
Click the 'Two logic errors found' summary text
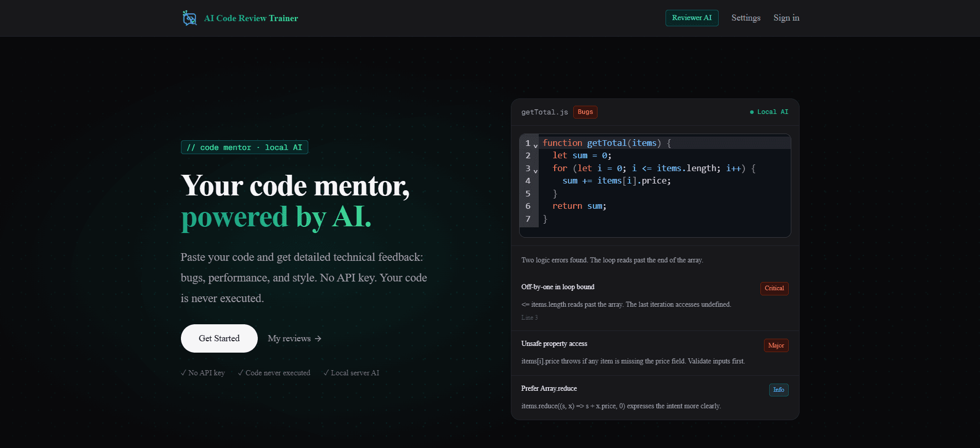point(612,260)
